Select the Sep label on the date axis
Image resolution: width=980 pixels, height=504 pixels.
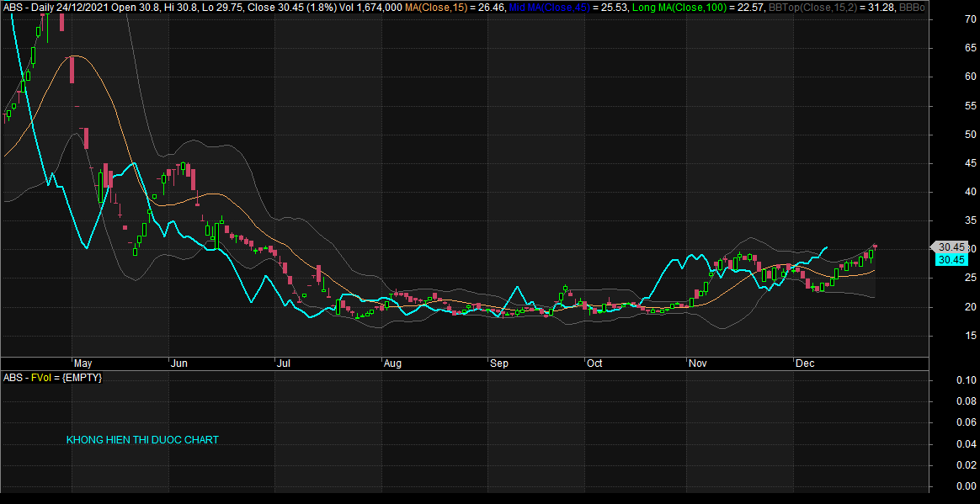[x=499, y=364]
